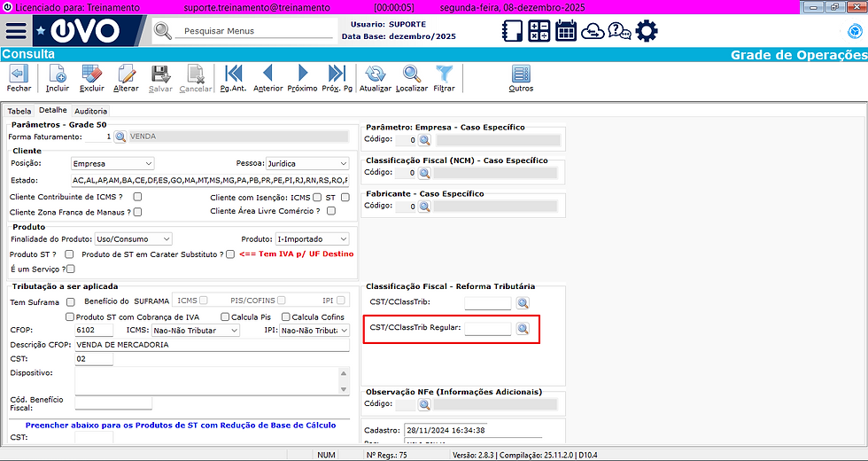Click the CST field with value 02
Screen dimensions: 868x461
pos(94,359)
